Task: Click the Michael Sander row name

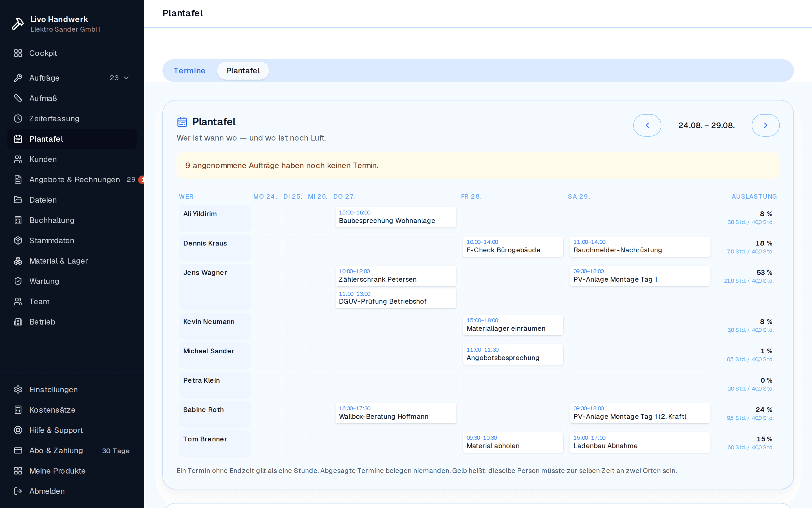Action: point(209,351)
